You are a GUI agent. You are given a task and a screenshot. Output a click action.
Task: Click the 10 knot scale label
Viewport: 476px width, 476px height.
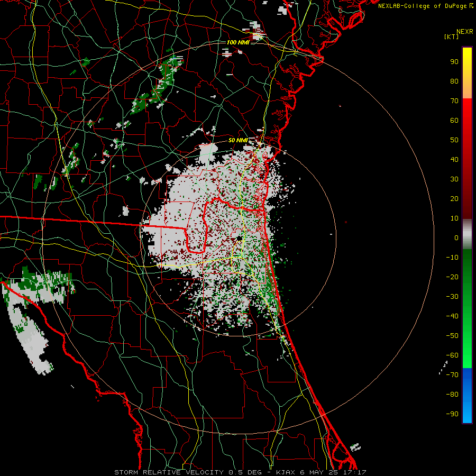[454, 218]
